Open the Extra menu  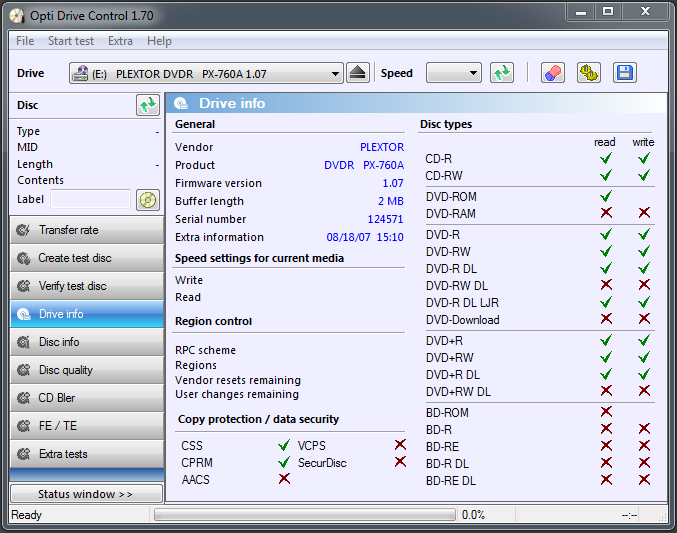click(120, 41)
